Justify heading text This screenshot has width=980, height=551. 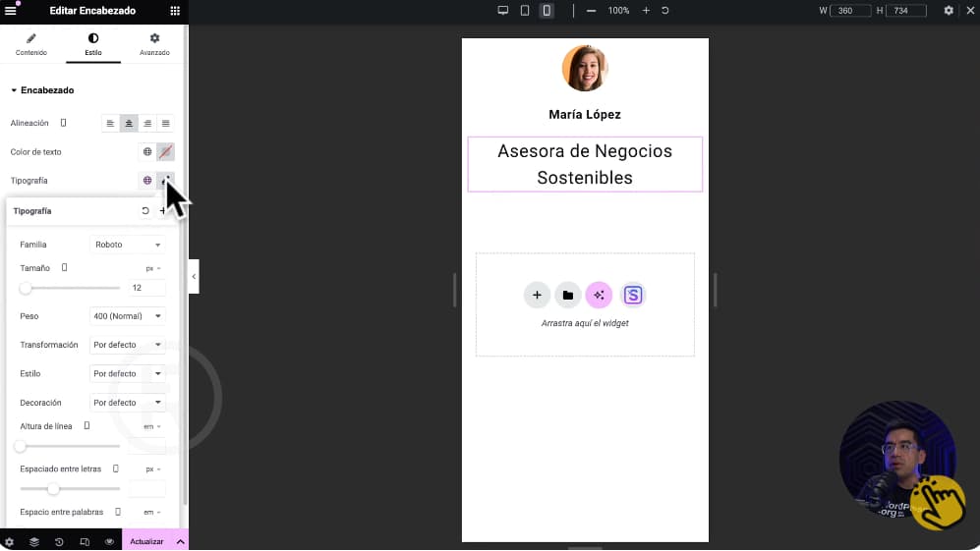(x=165, y=124)
